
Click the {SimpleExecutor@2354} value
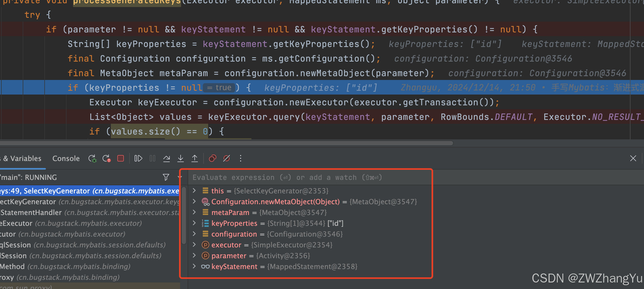tap(292, 245)
